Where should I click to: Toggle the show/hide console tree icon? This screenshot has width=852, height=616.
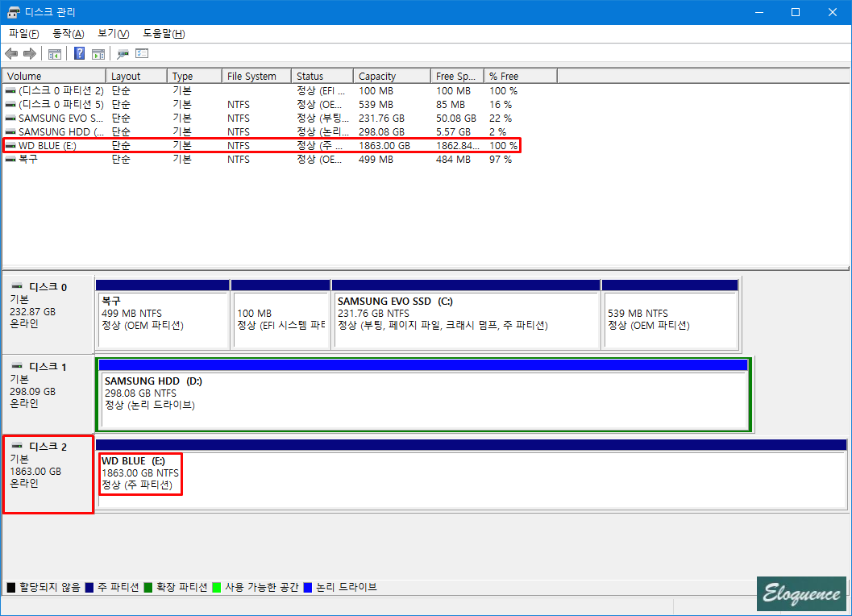(54, 54)
